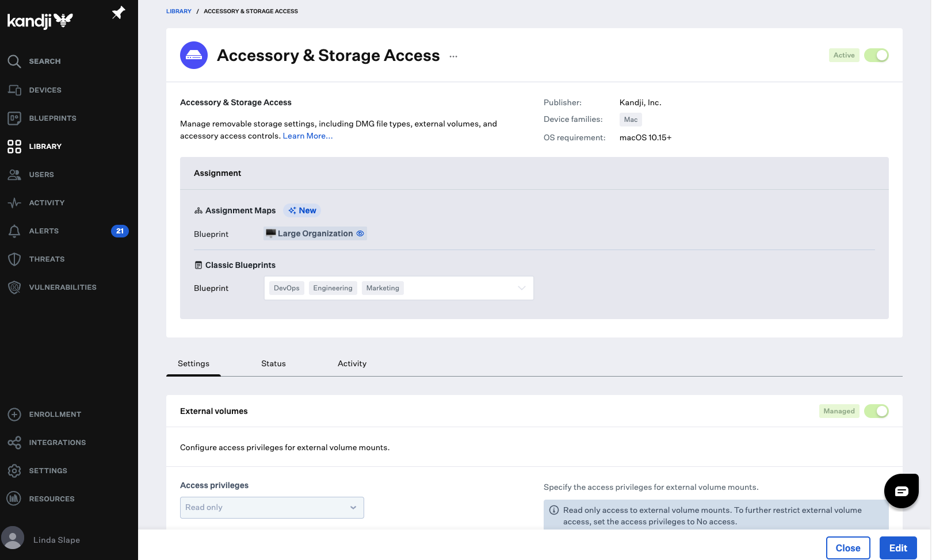Image resolution: width=932 pixels, height=560 pixels.
Task: Click the Mac device family tag
Action: tap(631, 120)
